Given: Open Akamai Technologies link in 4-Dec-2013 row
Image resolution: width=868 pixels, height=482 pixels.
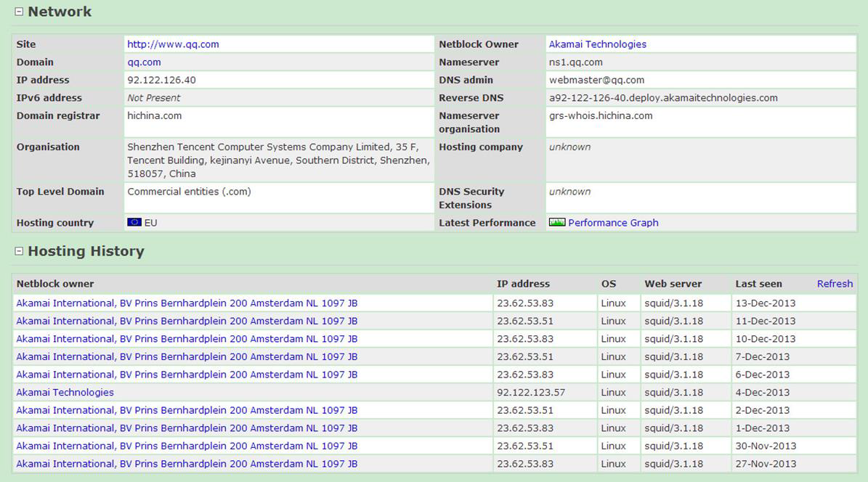Looking at the screenshot, I should pos(65,393).
